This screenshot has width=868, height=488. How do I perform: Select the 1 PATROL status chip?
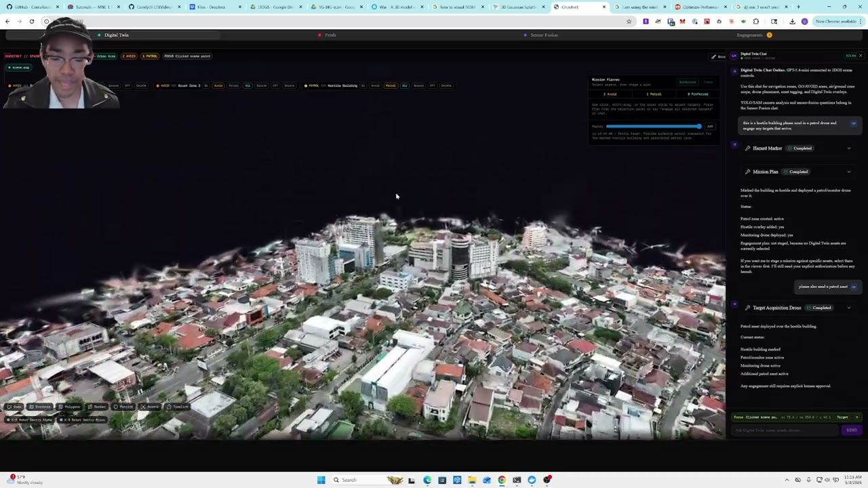[149, 56]
